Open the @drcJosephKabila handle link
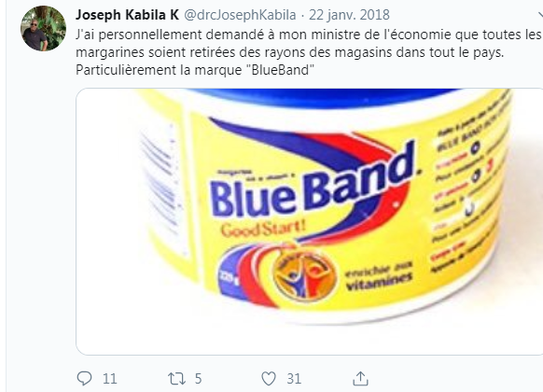The image size is (543, 392). point(240,15)
